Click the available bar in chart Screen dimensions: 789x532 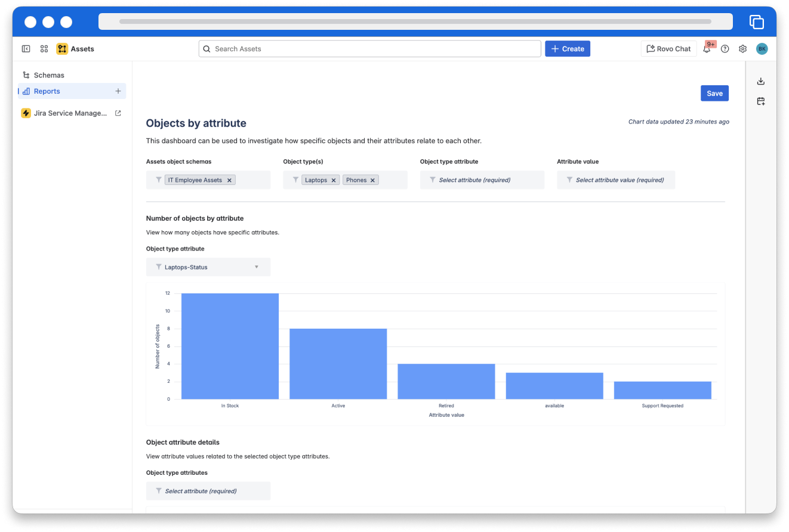554,386
